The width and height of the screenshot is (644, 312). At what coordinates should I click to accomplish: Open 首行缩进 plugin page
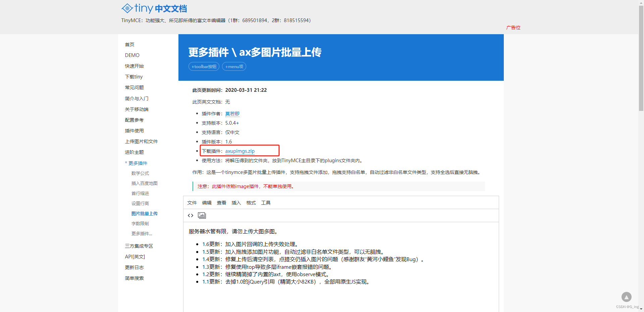click(x=140, y=193)
